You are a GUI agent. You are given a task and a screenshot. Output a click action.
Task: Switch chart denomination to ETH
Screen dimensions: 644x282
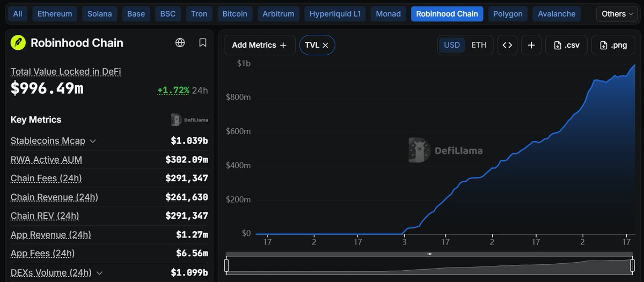479,45
